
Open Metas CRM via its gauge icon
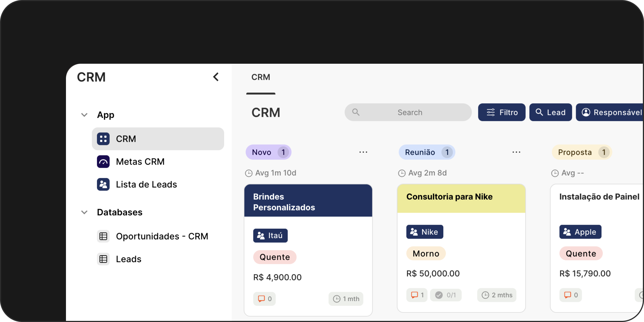pos(103,162)
